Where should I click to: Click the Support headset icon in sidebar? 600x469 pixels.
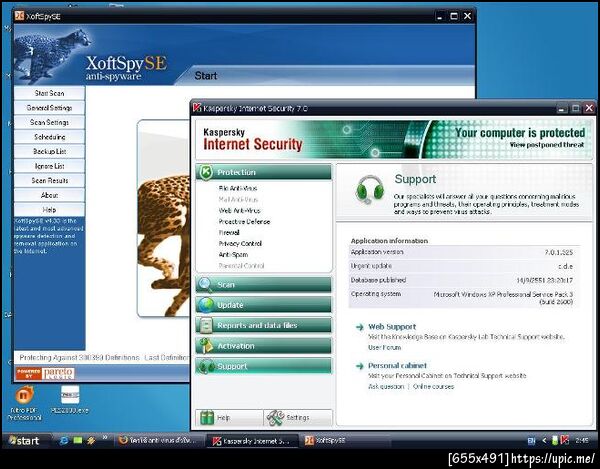click(x=207, y=366)
